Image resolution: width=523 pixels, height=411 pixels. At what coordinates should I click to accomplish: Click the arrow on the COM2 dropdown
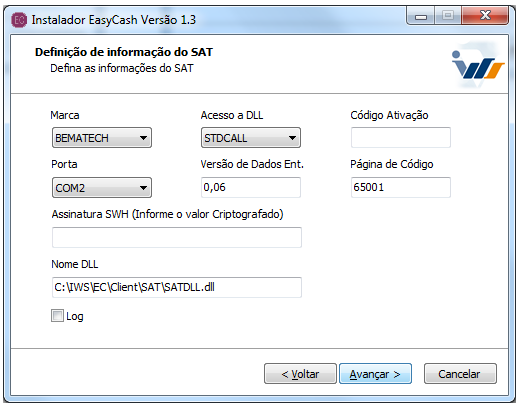click(x=143, y=188)
